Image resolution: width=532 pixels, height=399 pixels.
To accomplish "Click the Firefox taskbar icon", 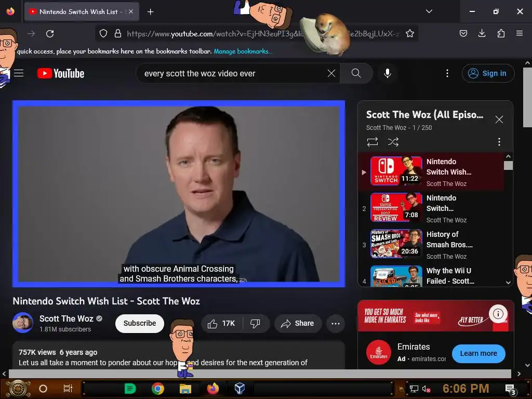I will pos(212,389).
